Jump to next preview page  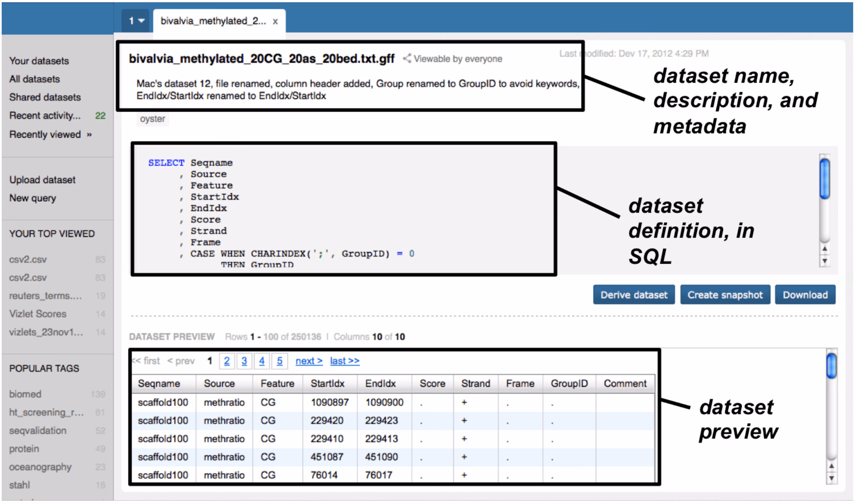(309, 361)
